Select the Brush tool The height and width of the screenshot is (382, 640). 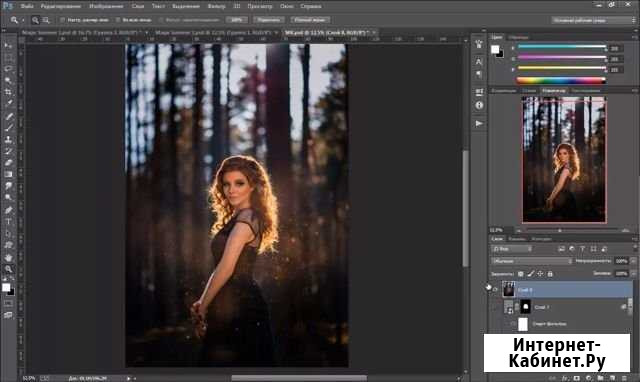click(x=8, y=128)
